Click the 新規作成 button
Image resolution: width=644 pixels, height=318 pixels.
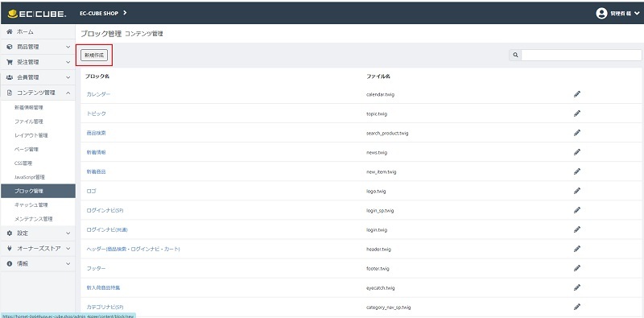94,55
